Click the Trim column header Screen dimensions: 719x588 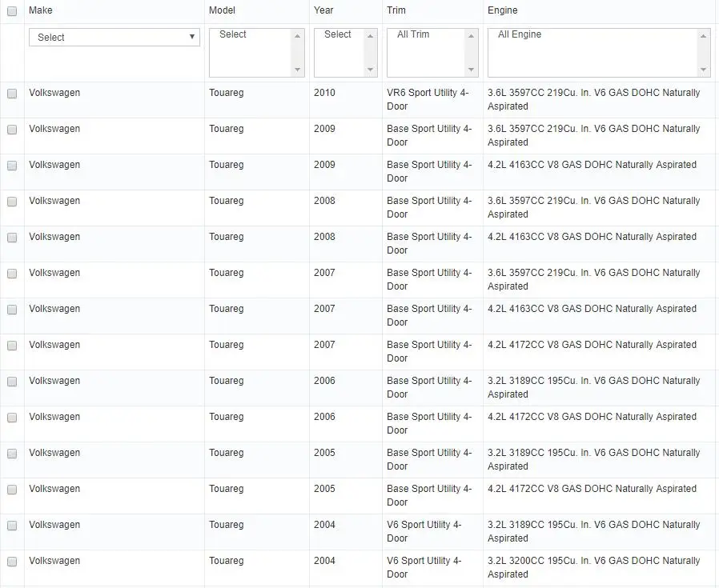point(396,10)
